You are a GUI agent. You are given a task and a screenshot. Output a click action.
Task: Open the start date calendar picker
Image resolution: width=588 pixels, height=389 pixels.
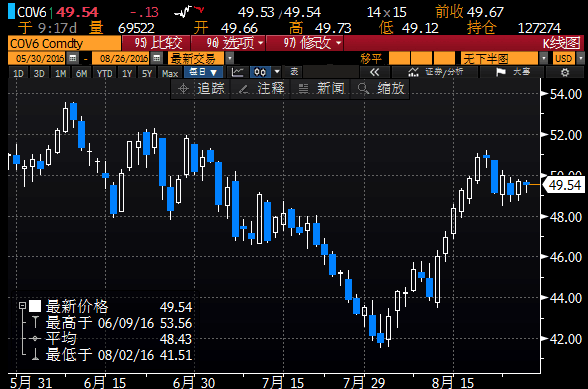[73, 58]
